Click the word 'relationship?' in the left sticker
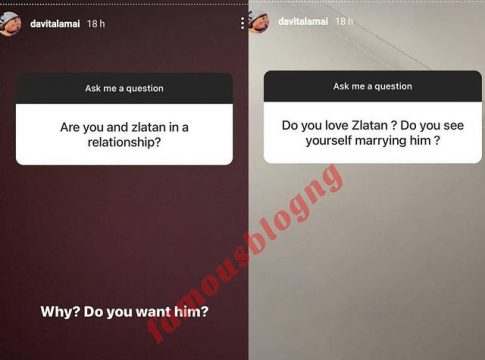The width and height of the screenshot is (485, 360). pos(124,143)
